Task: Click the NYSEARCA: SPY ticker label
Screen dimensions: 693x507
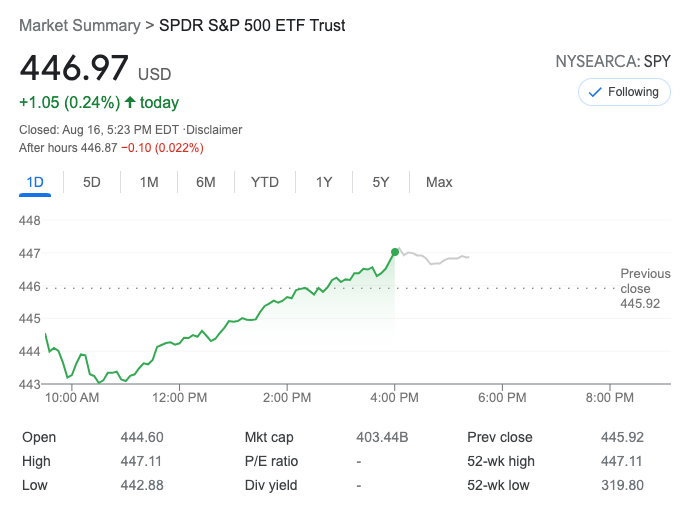Action: 613,62
